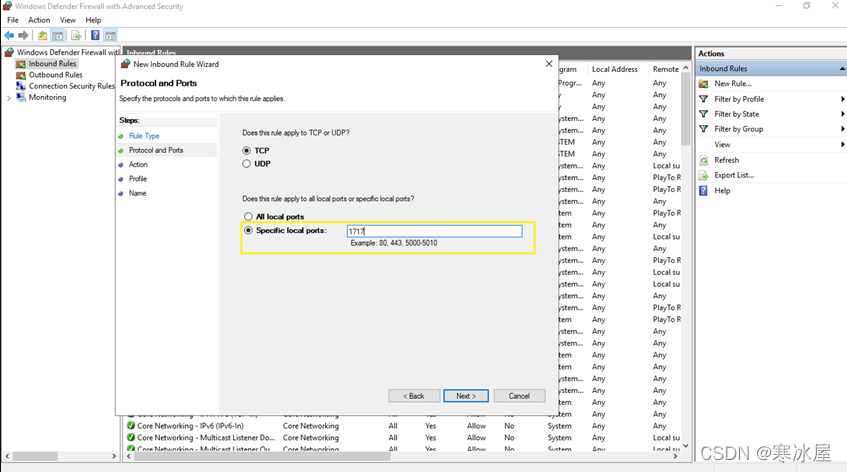Open the Action menu
Image resolution: width=847 pixels, height=472 pixels.
(39, 20)
